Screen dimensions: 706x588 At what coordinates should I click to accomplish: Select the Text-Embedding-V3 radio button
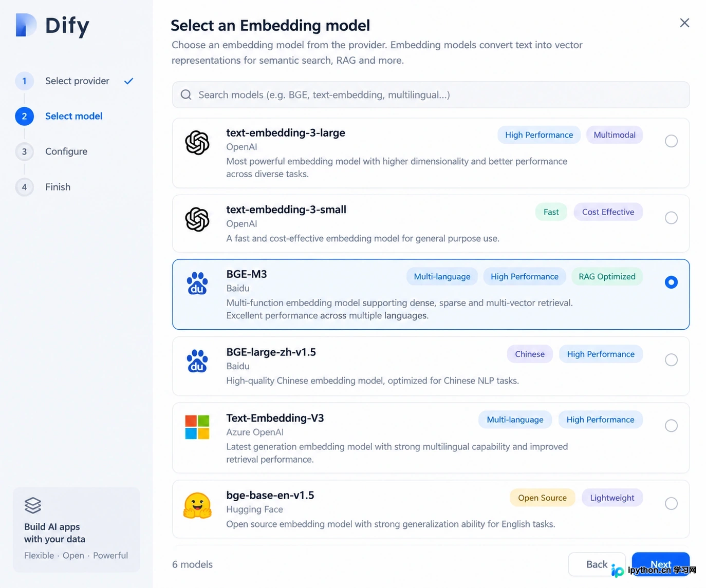pos(671,426)
